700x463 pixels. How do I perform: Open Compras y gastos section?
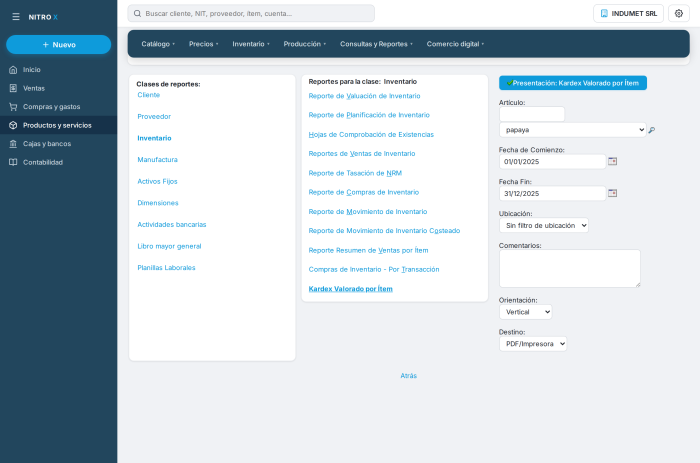[58, 107]
